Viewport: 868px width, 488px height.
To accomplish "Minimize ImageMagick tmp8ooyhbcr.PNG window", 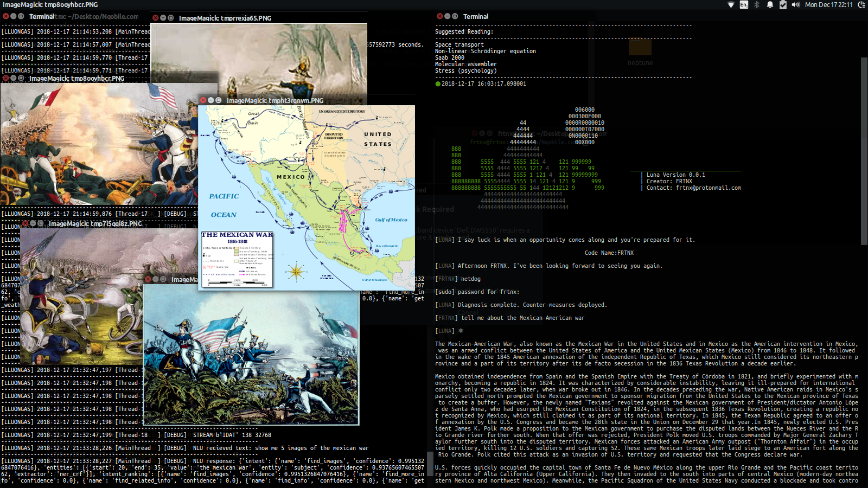I will tap(14, 78).
